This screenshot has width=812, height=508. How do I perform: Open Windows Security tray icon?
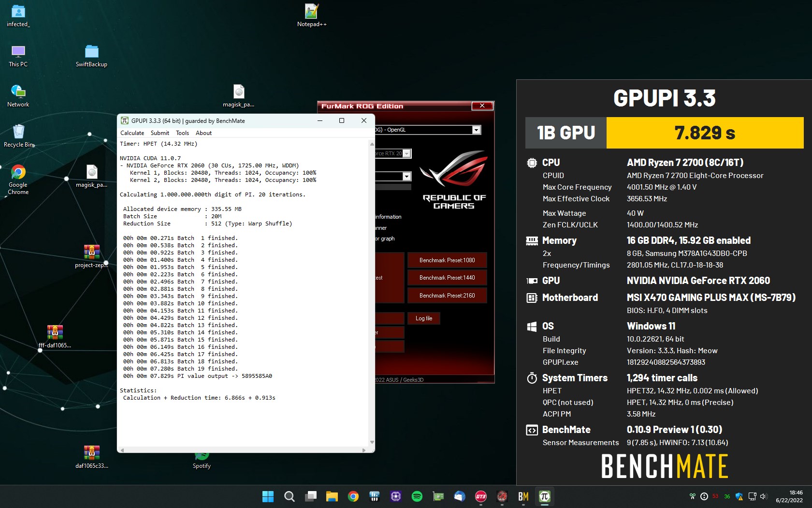tap(739, 496)
